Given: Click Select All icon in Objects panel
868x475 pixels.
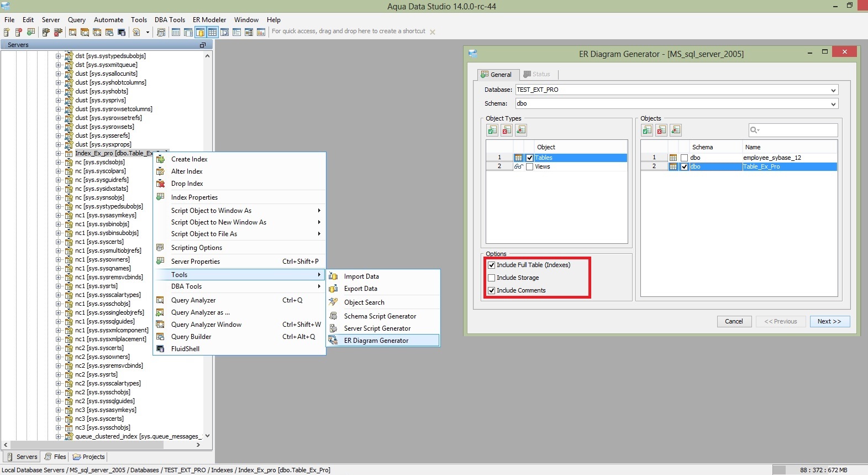Looking at the screenshot, I should (647, 130).
